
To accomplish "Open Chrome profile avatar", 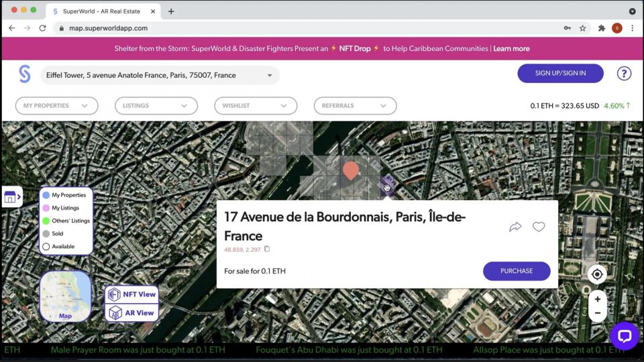I will (x=617, y=28).
